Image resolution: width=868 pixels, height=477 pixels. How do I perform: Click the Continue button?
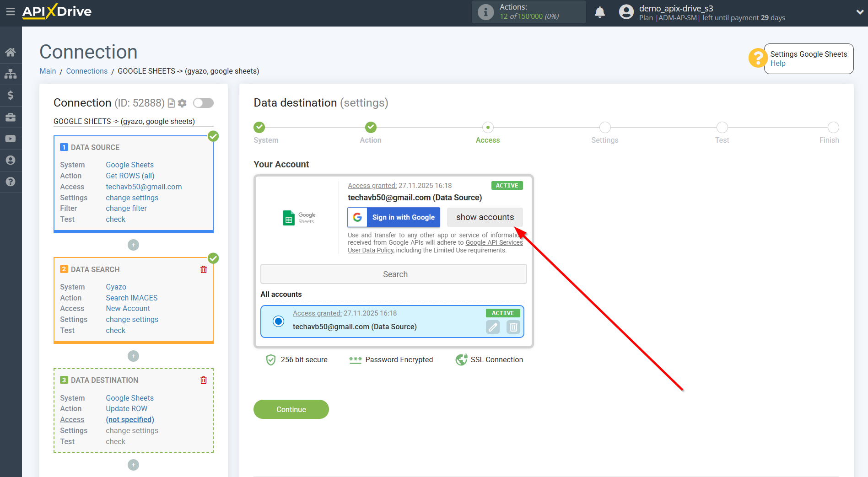tap(291, 409)
